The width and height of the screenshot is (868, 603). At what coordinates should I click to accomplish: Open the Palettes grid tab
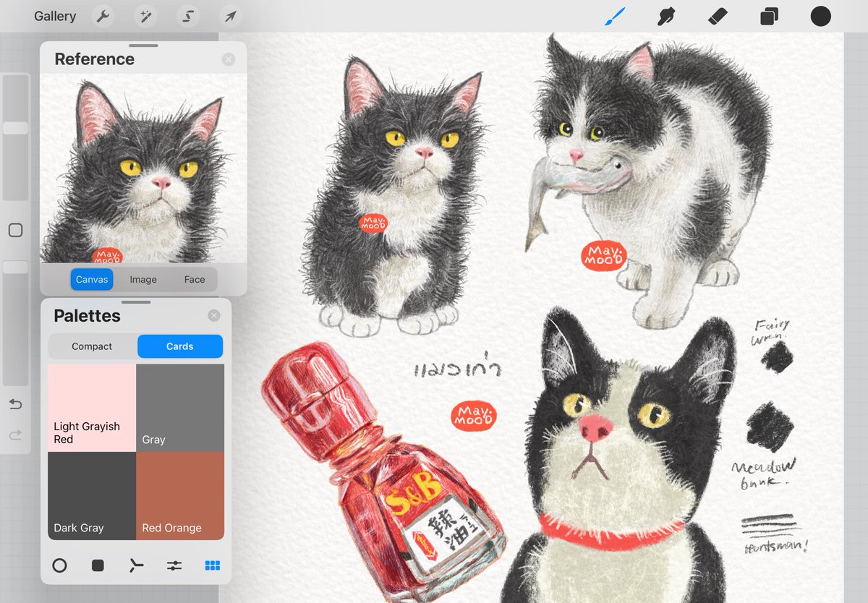[x=212, y=565]
